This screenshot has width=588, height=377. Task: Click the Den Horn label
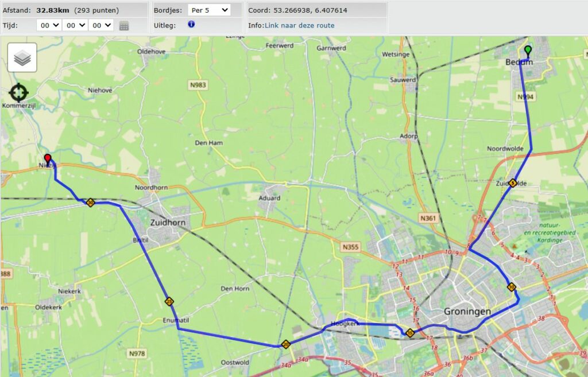[235, 289]
